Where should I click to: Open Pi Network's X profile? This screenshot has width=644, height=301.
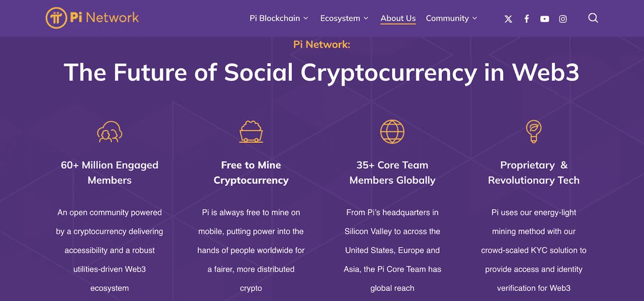click(508, 19)
